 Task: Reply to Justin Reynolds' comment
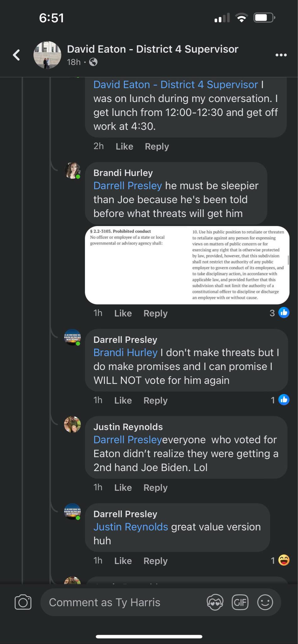pos(155,487)
